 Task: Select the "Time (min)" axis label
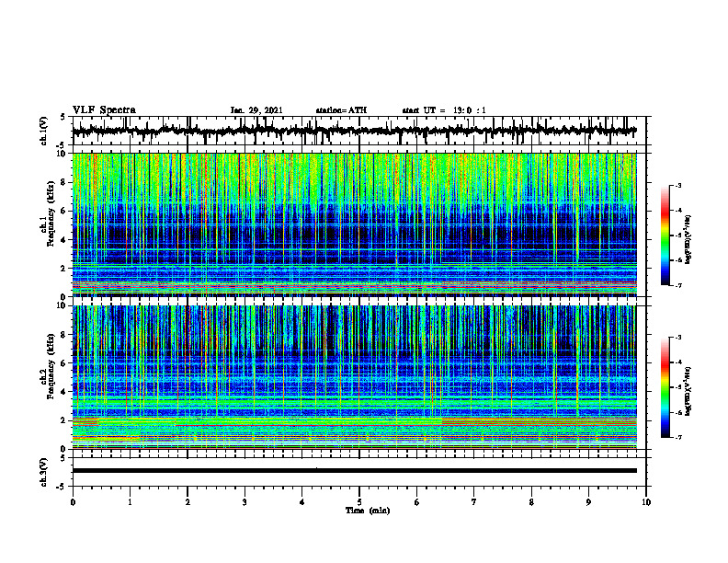pos(368,511)
